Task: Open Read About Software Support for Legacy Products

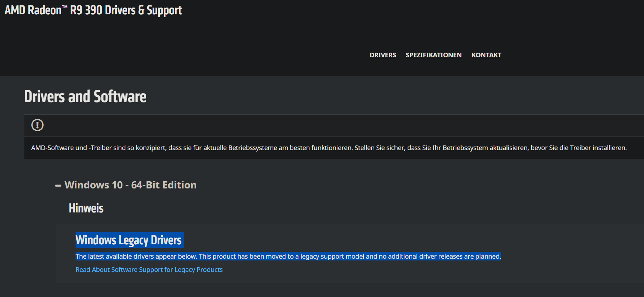Action: click(149, 270)
